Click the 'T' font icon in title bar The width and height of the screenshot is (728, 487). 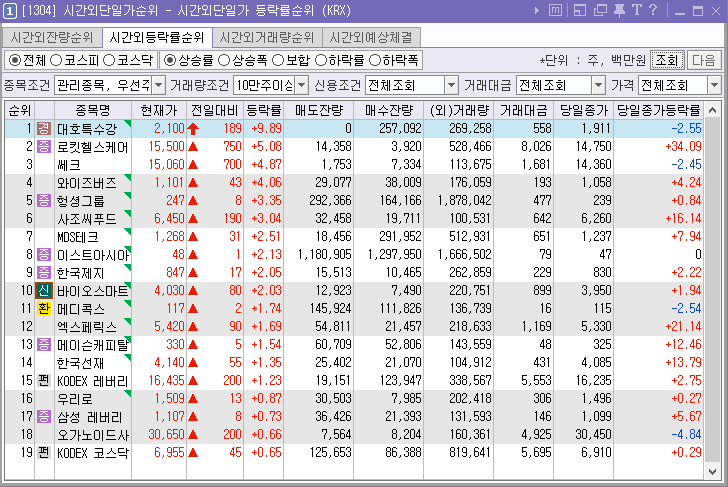click(x=637, y=10)
